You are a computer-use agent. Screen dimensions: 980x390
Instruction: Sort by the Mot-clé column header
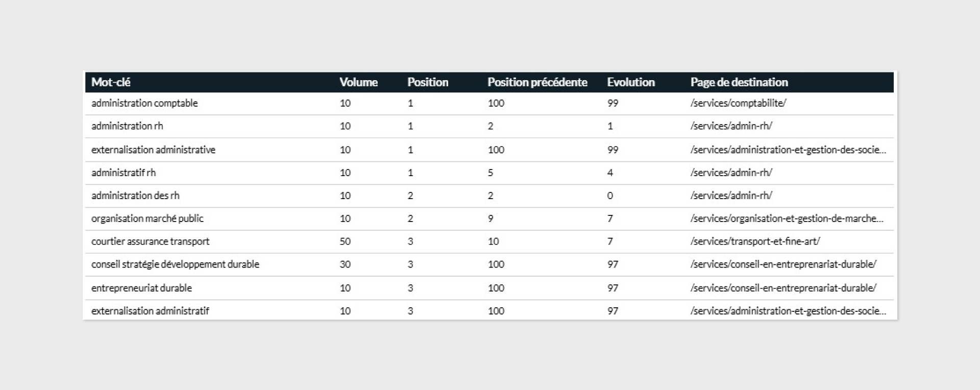click(x=111, y=82)
